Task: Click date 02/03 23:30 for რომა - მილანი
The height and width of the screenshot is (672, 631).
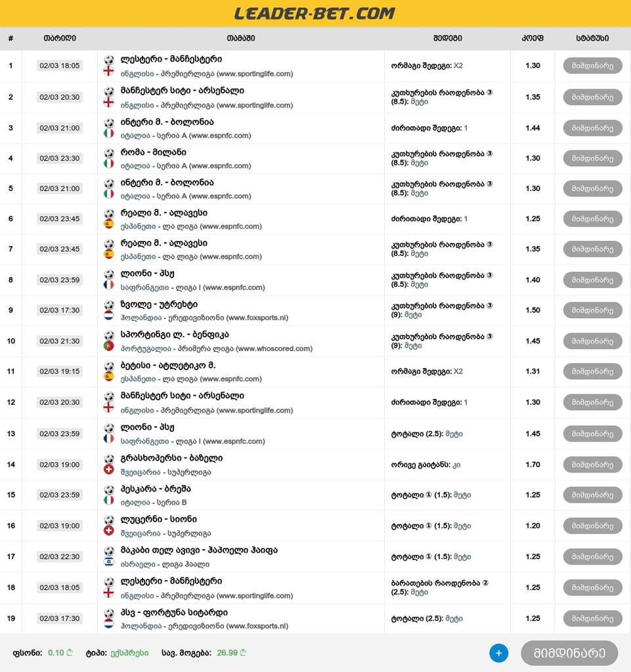Action: pos(60,158)
